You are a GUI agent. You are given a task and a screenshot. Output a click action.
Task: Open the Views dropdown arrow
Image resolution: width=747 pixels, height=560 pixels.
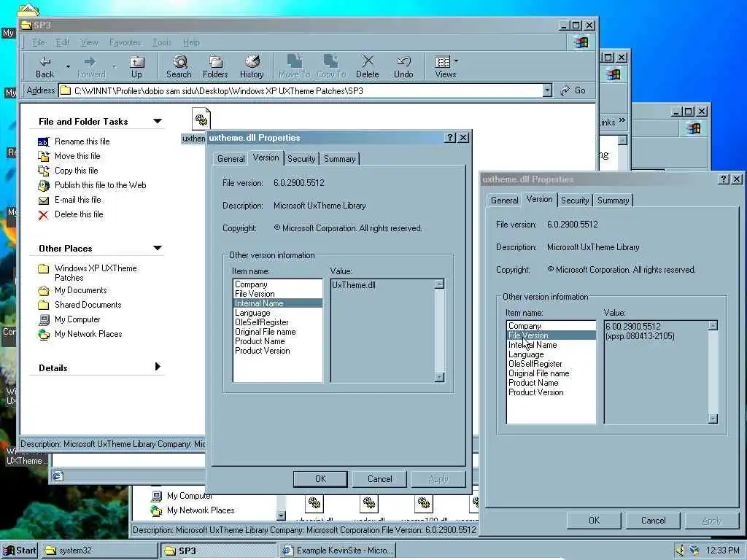click(x=456, y=61)
